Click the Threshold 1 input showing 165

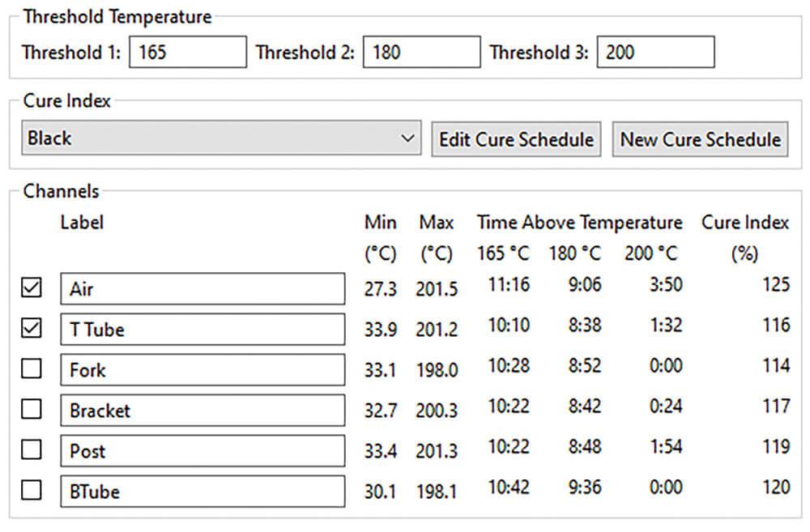pos(187,52)
